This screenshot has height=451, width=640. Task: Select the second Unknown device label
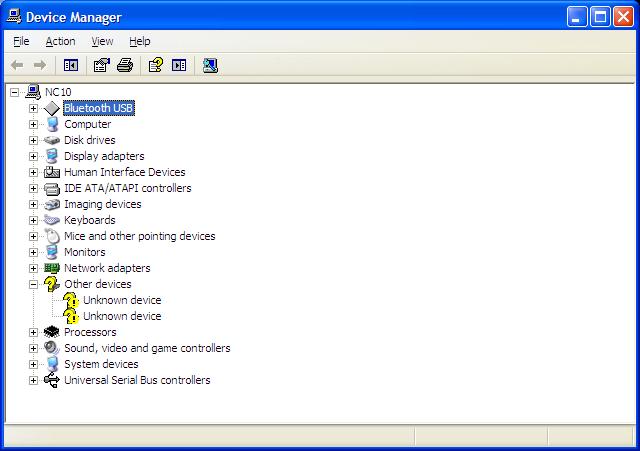(x=122, y=316)
